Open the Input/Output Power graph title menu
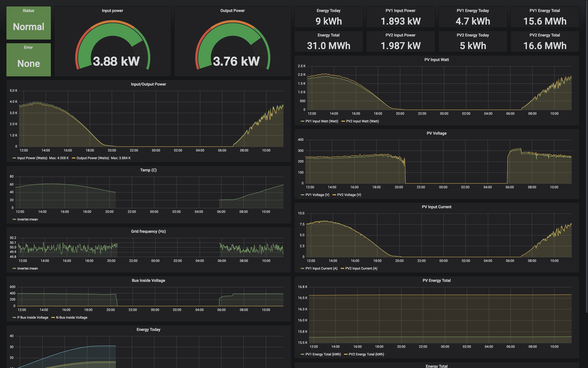 149,84
